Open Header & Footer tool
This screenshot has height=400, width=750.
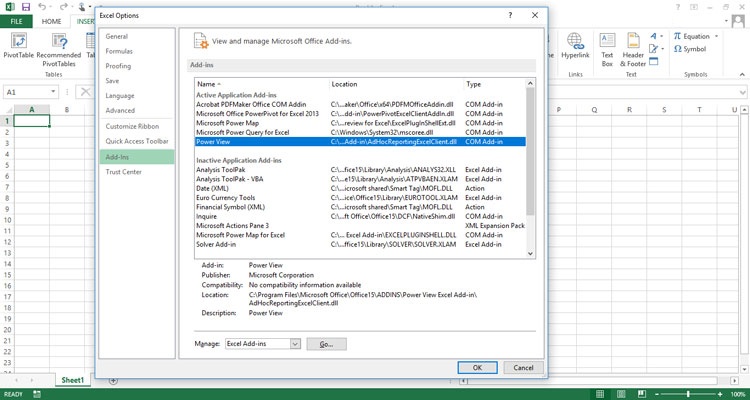633,50
